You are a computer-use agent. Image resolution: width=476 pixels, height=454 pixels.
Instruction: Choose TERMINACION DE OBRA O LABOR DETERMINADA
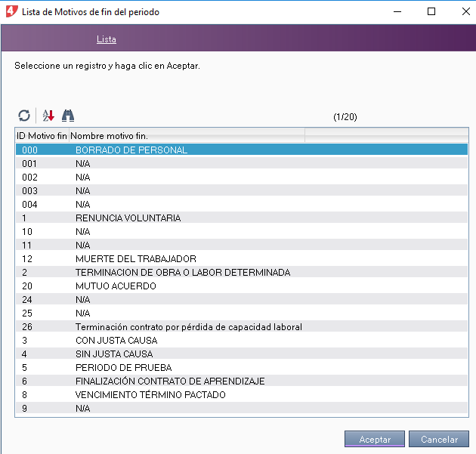tap(182, 273)
